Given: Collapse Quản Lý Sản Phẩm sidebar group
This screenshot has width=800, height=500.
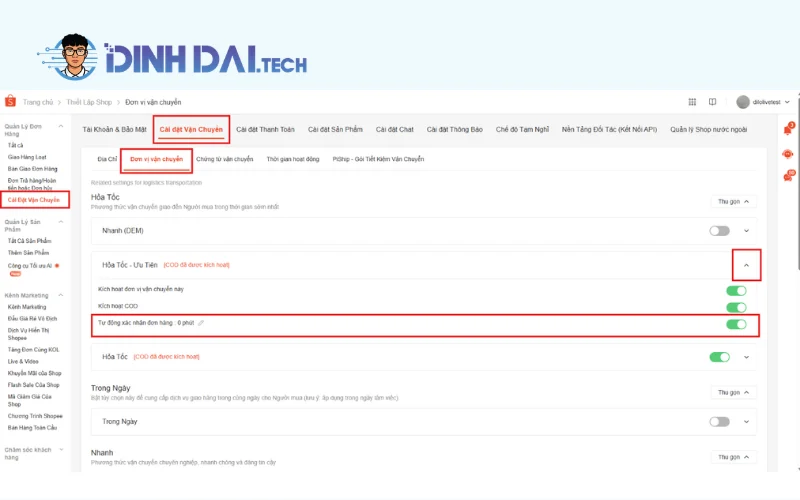Looking at the screenshot, I should [x=61, y=222].
